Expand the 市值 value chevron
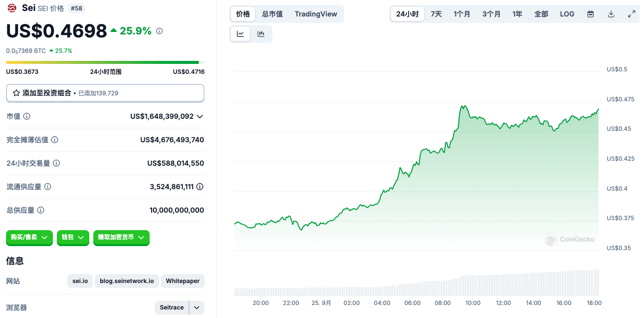The width and height of the screenshot is (644, 318). point(200,116)
